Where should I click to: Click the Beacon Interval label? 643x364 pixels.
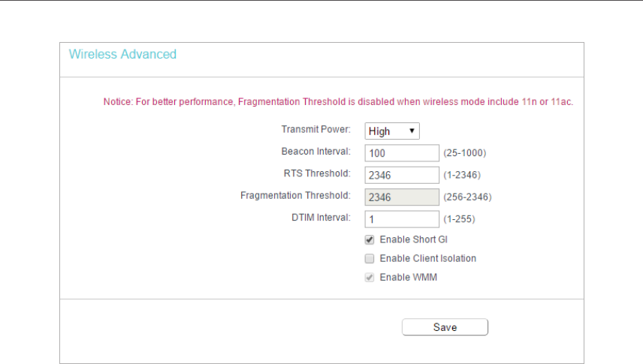click(x=315, y=152)
